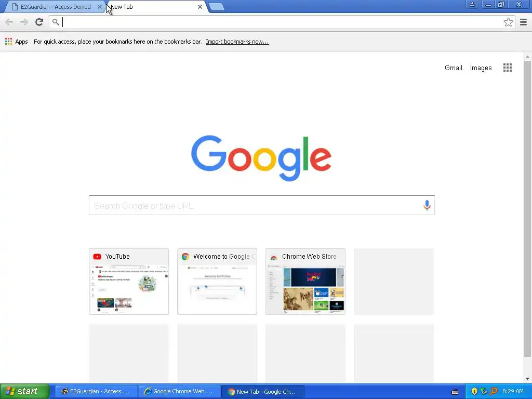532x399 pixels.
Task: Click the vertical scrollbar thumb
Action: 527,209
